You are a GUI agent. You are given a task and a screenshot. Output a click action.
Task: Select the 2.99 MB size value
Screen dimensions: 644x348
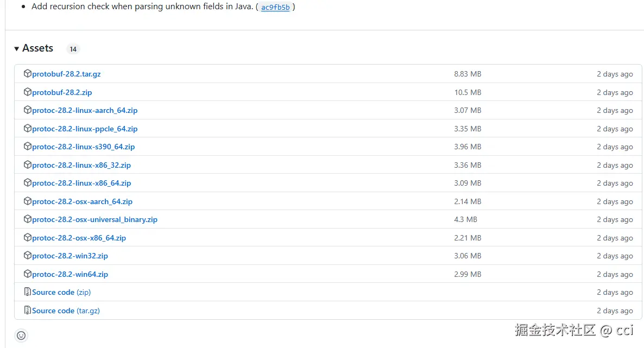[468, 275]
